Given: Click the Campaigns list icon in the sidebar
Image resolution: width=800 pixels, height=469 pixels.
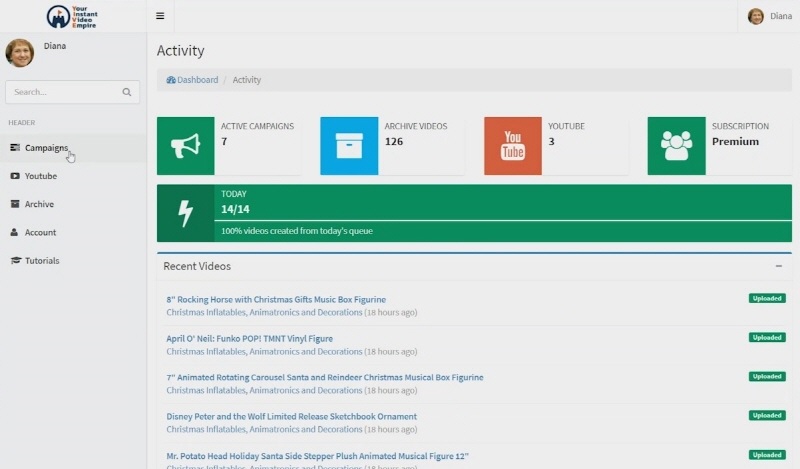Looking at the screenshot, I should coord(15,147).
